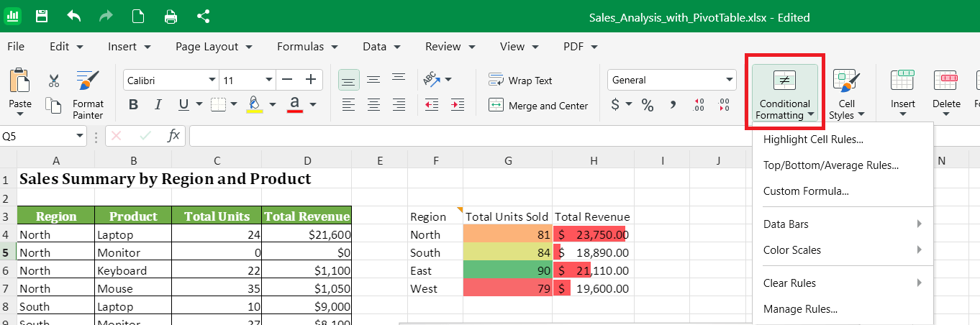
Task: Apply the borders icon to cells
Action: pyautogui.click(x=218, y=105)
